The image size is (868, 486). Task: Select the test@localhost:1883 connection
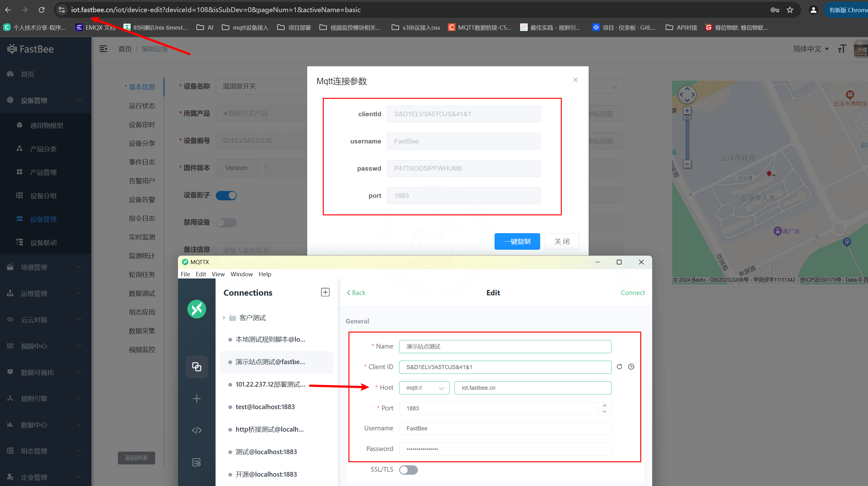pyautogui.click(x=276, y=407)
